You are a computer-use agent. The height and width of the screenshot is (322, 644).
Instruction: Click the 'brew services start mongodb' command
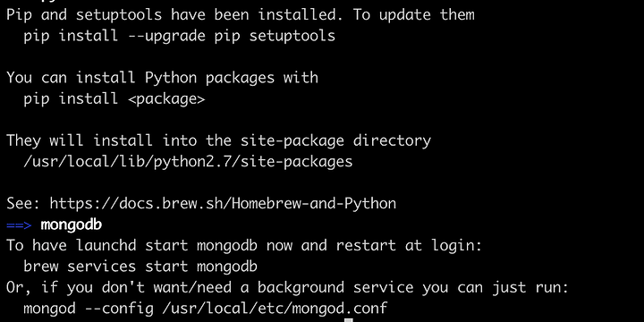coord(140,267)
